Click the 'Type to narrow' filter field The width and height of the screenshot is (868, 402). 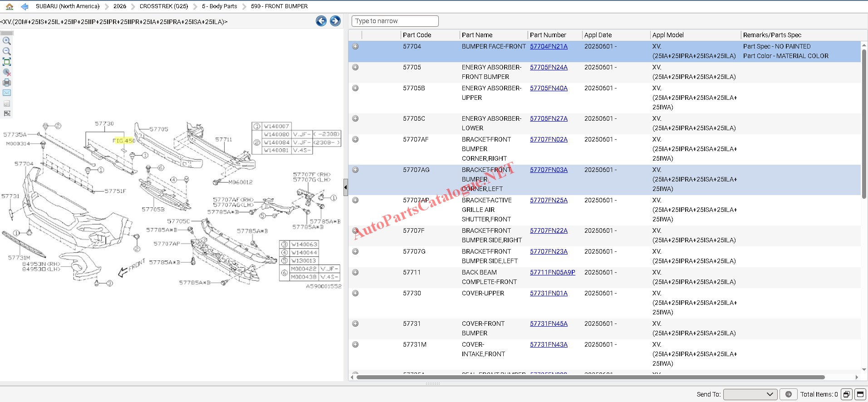395,21
